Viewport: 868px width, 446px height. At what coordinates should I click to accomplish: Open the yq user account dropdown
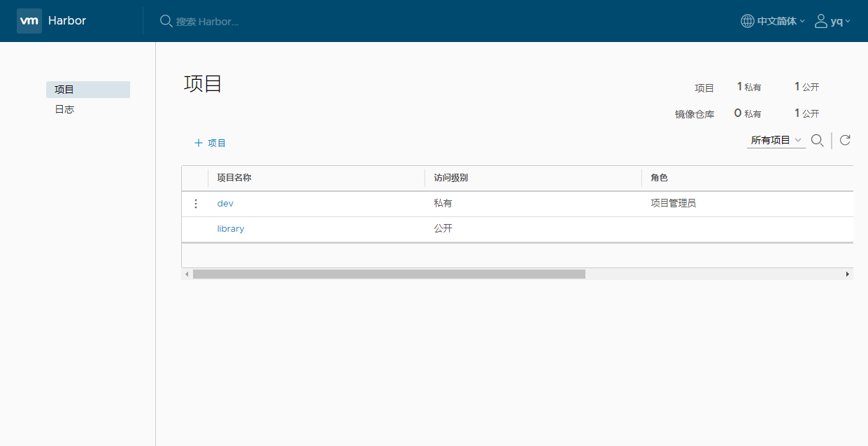pyautogui.click(x=840, y=21)
